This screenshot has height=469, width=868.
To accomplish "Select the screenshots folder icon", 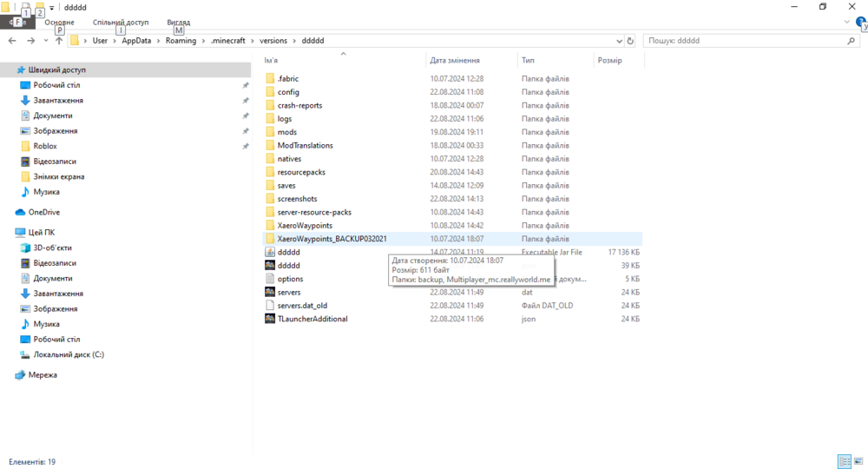I will pyautogui.click(x=270, y=199).
